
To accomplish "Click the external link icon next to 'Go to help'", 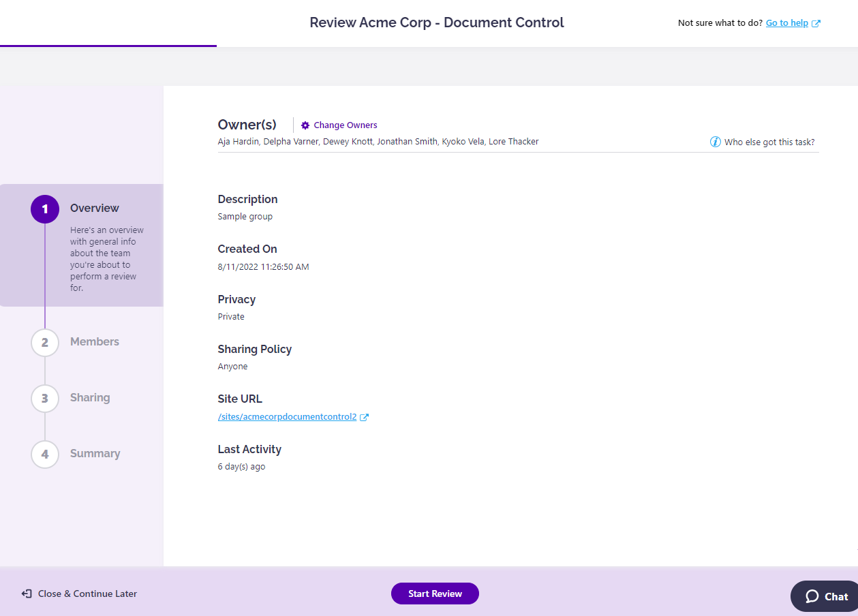I will [x=815, y=22].
